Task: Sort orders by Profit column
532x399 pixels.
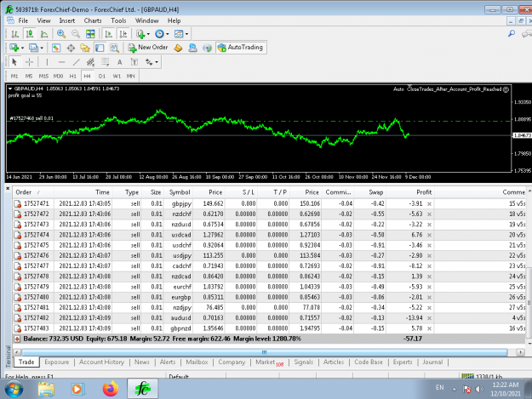Action: coord(410,192)
